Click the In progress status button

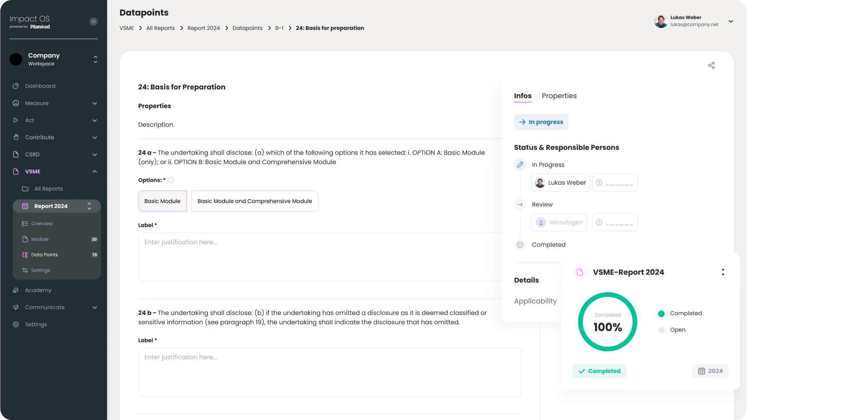(x=541, y=122)
